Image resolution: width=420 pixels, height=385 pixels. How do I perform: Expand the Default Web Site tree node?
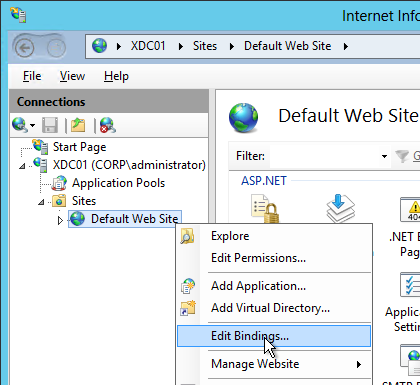[60, 220]
